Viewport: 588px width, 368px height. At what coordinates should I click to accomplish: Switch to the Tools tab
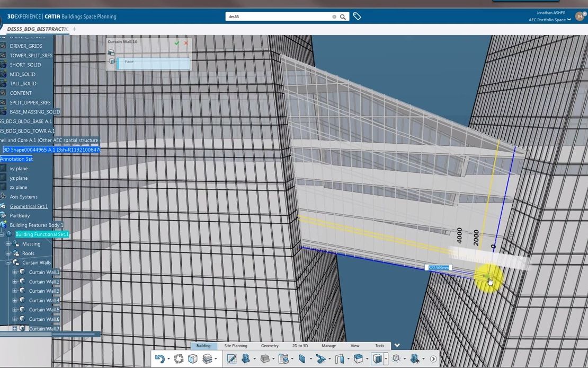click(379, 346)
